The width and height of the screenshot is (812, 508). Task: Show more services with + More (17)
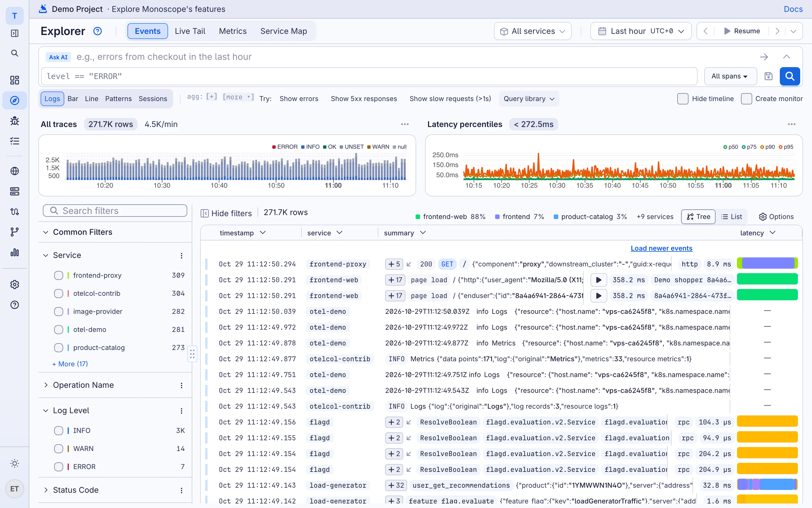click(x=70, y=364)
